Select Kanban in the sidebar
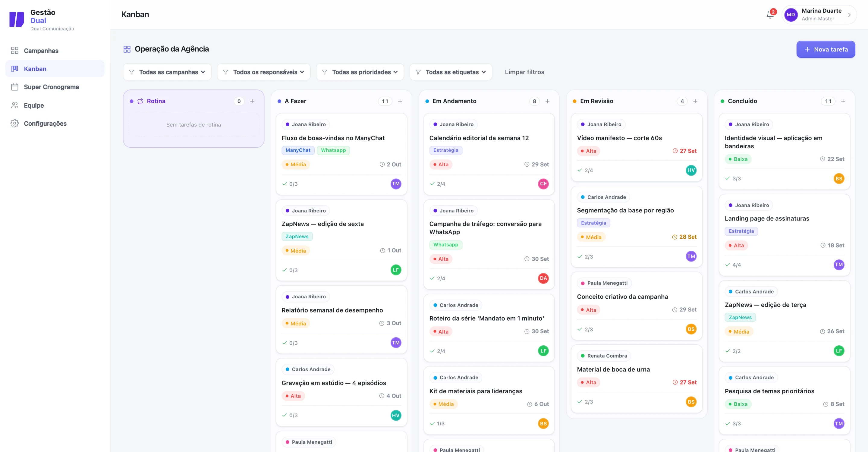This screenshot has height=452, width=868. 55,69
